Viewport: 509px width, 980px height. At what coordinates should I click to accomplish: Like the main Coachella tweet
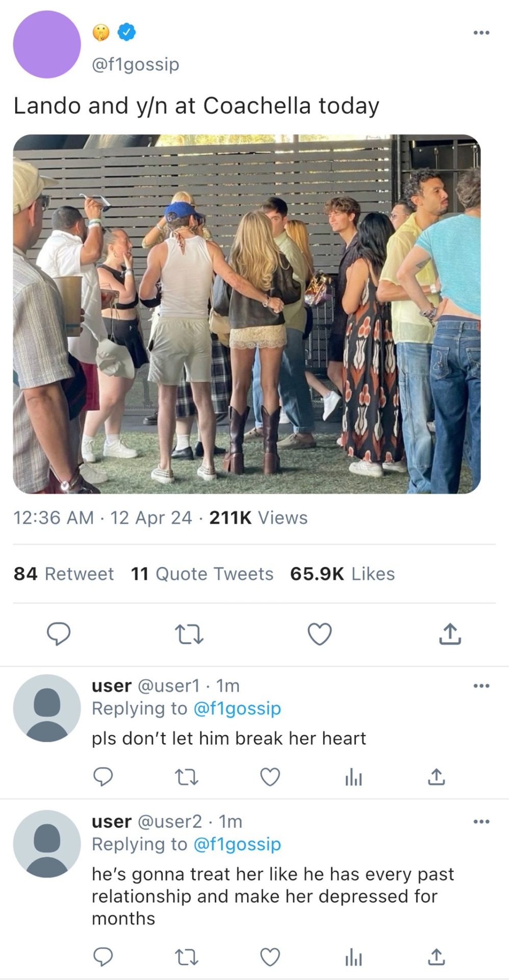click(320, 634)
